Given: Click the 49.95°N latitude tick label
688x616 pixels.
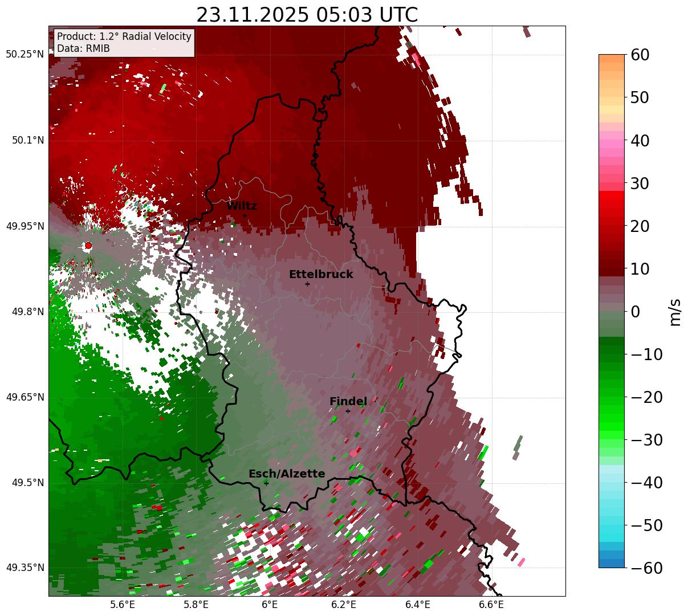Looking at the screenshot, I should 25,226.
